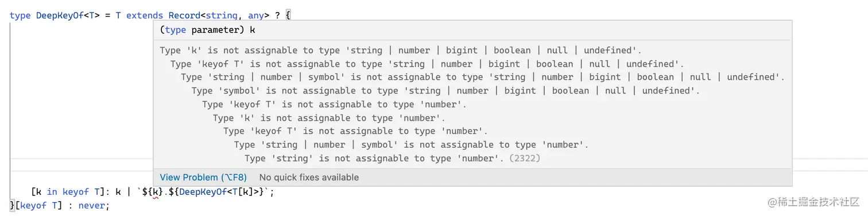The image size is (868, 216).
Task: Click the opening brace ending the first line
Action: click(288, 15)
